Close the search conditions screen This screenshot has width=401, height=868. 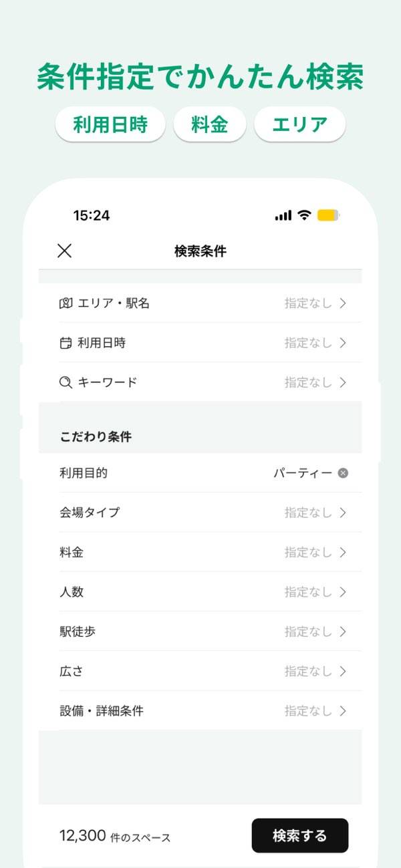(x=64, y=251)
